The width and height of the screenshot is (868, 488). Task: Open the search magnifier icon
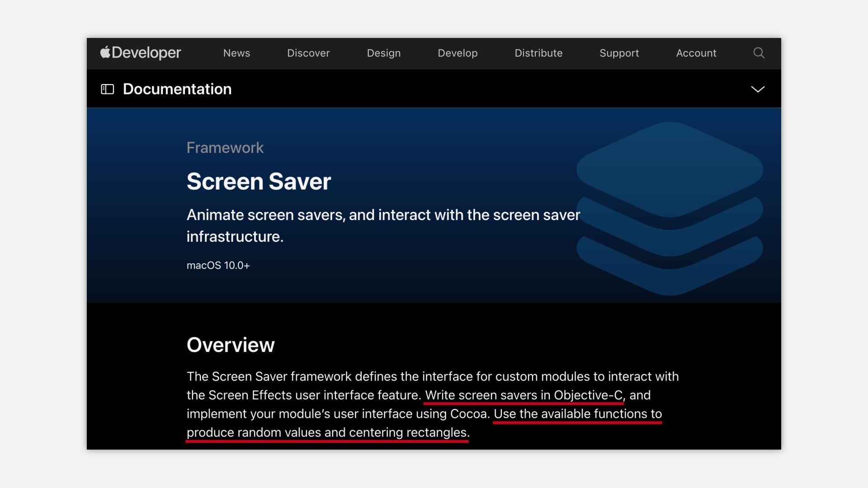pos(759,53)
